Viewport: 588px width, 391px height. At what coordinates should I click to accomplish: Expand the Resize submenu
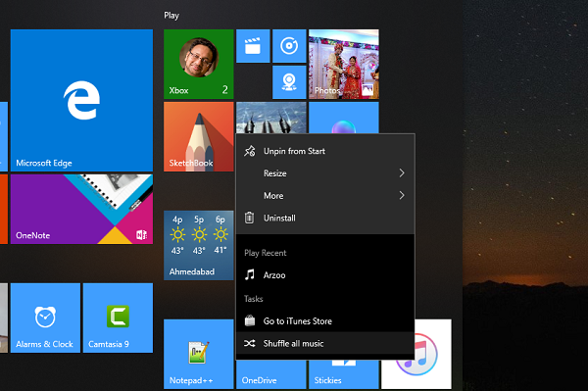325,173
